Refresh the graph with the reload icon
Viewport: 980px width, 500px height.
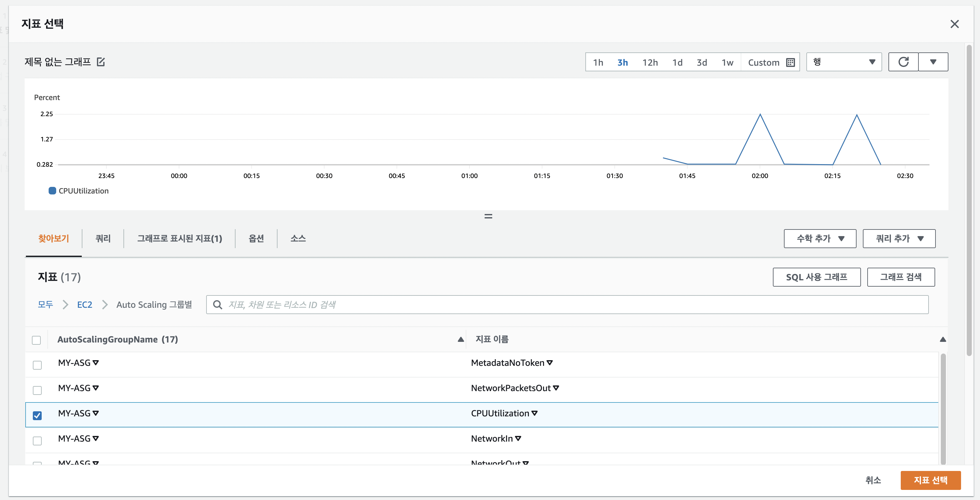pos(903,62)
